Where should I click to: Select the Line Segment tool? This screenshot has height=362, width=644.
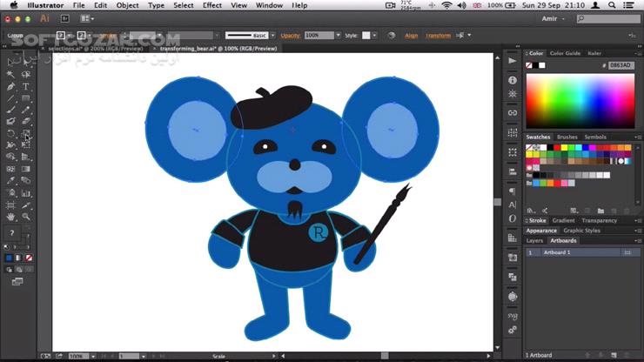10,98
